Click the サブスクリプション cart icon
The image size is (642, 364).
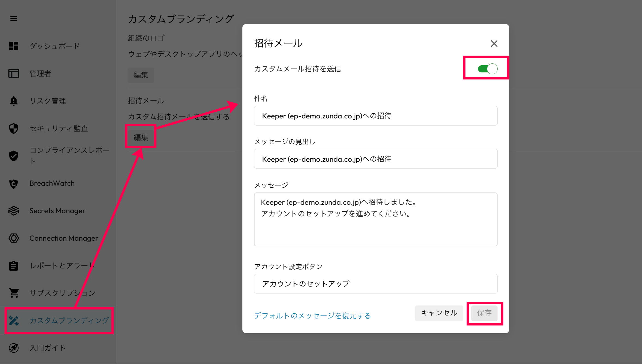pyautogui.click(x=14, y=293)
